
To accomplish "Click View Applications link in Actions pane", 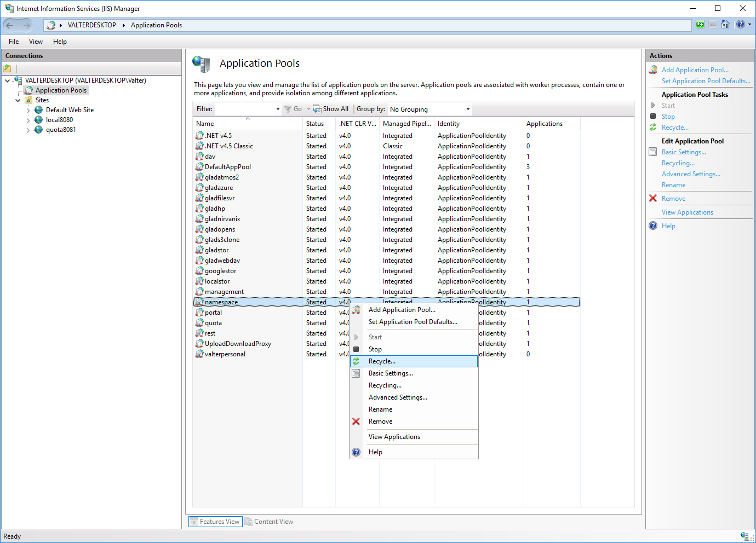I will tap(687, 212).
